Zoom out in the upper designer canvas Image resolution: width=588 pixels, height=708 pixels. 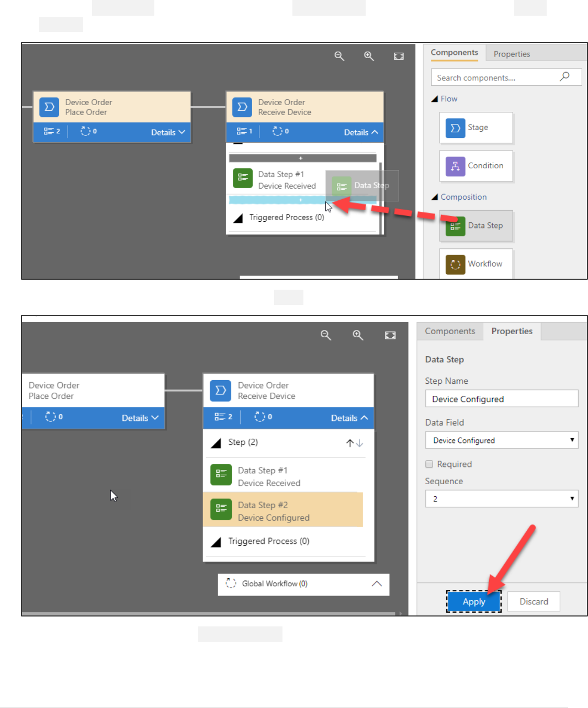point(339,56)
